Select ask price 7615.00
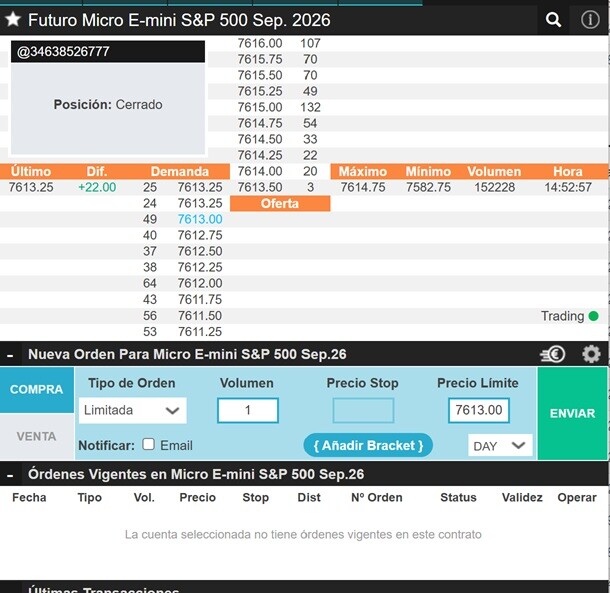This screenshot has width=610, height=593. 260,107
